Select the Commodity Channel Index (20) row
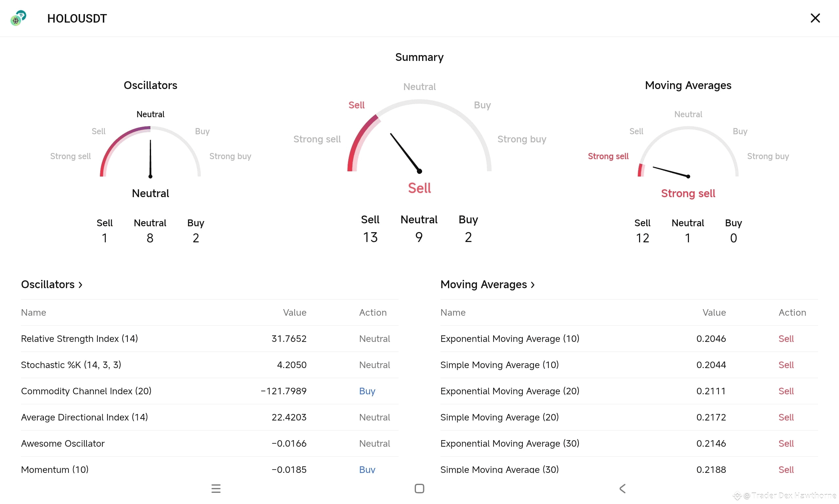This screenshot has height=504, width=839. tap(86, 391)
